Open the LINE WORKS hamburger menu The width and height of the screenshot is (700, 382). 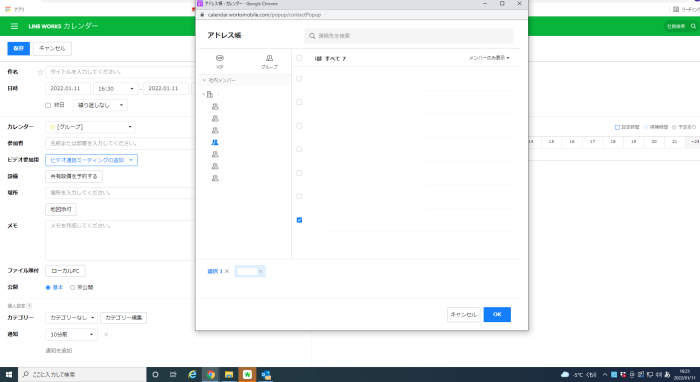[x=14, y=26]
